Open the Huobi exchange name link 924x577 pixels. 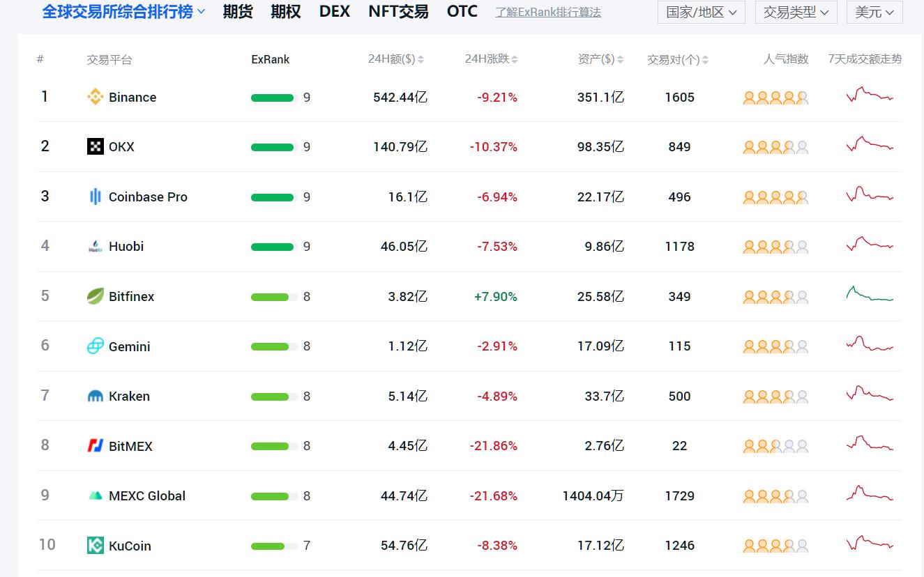pyautogui.click(x=126, y=246)
